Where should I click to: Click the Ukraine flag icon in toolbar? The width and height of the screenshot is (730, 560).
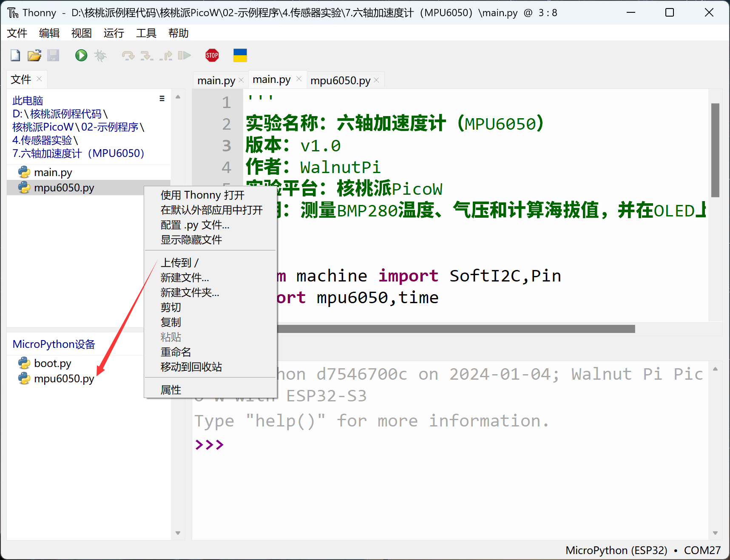[x=240, y=55]
